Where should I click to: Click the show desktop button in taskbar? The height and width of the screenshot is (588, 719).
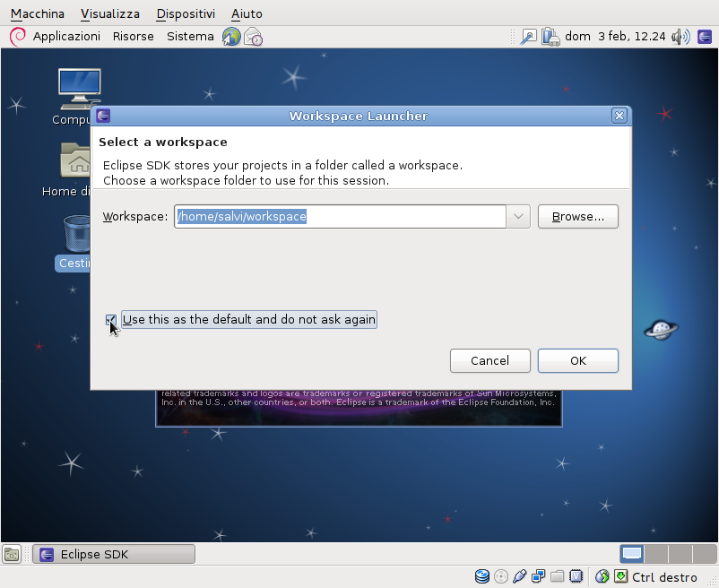(12, 554)
